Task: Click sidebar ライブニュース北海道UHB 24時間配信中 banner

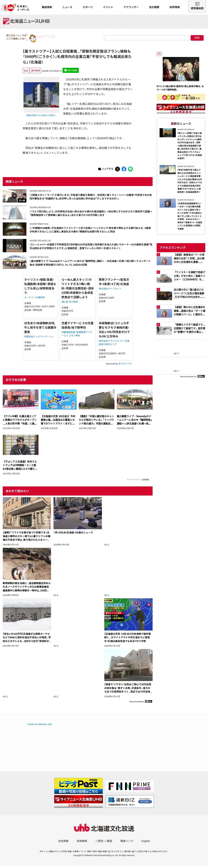Action: [x=181, y=108]
